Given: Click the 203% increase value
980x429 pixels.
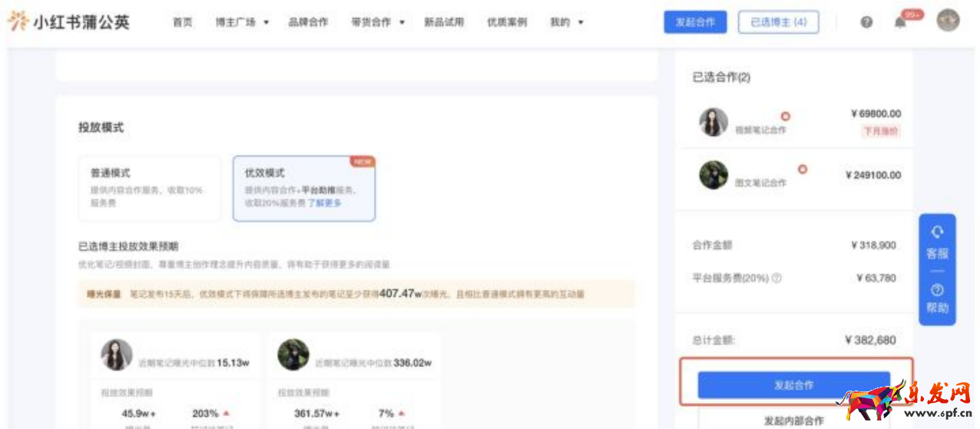Looking at the screenshot, I should click(205, 414).
